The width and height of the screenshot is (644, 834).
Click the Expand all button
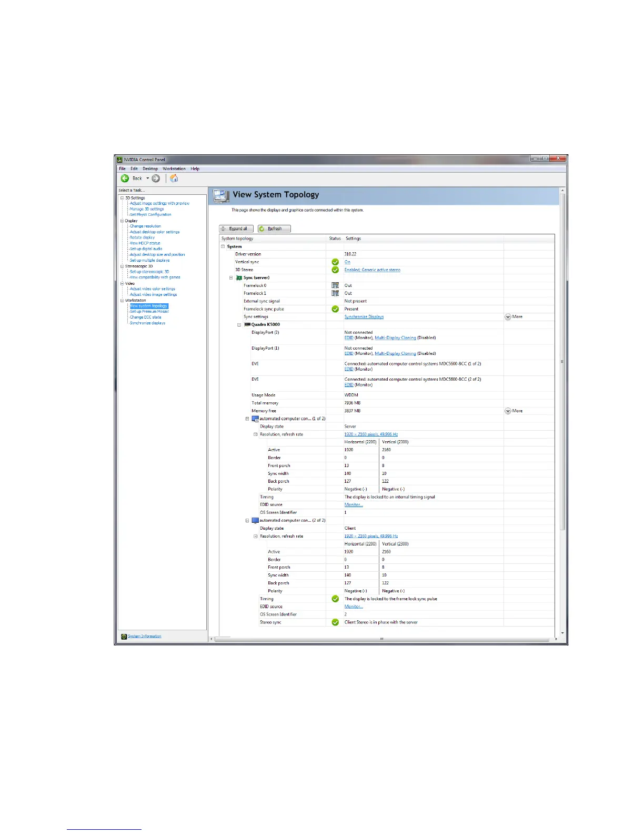236,229
